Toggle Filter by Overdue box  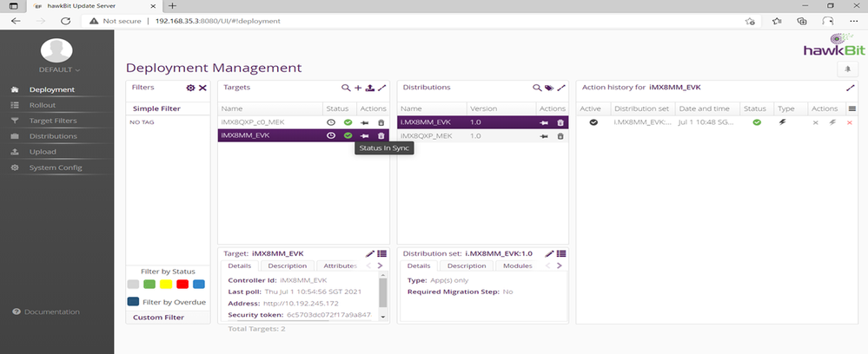(133, 302)
